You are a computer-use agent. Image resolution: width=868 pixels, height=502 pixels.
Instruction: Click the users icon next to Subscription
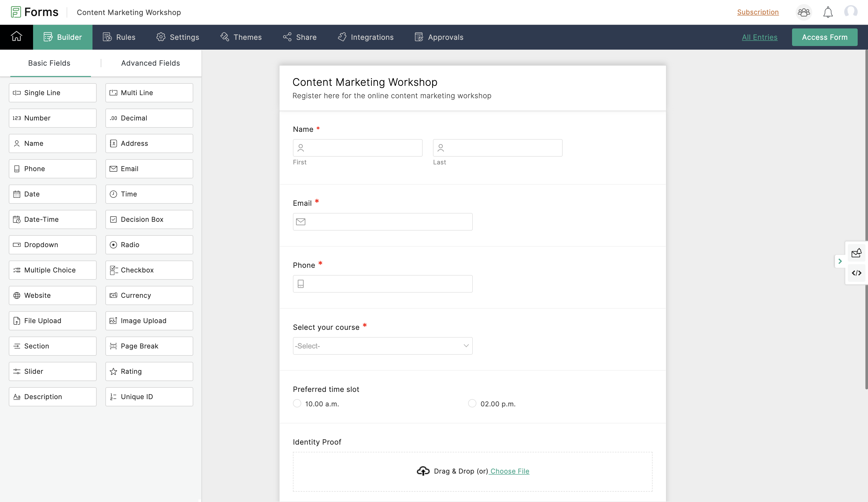(x=804, y=12)
